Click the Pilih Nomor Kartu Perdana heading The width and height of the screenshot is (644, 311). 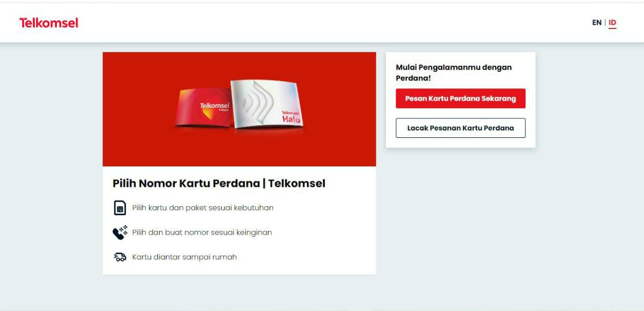click(219, 183)
